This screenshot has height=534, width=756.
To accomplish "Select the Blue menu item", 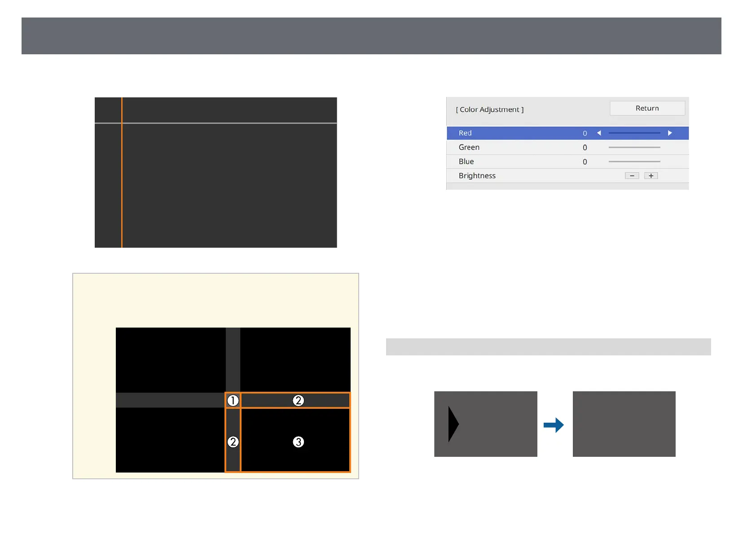I will point(466,162).
